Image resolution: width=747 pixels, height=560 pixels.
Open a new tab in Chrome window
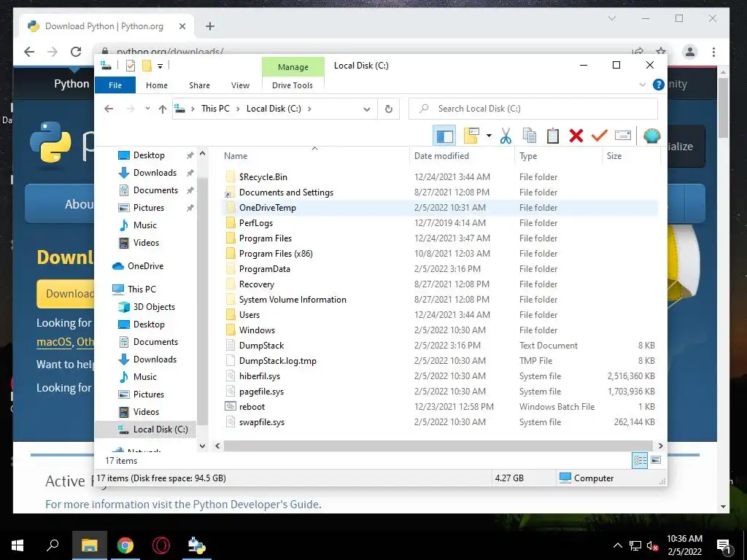(x=210, y=26)
